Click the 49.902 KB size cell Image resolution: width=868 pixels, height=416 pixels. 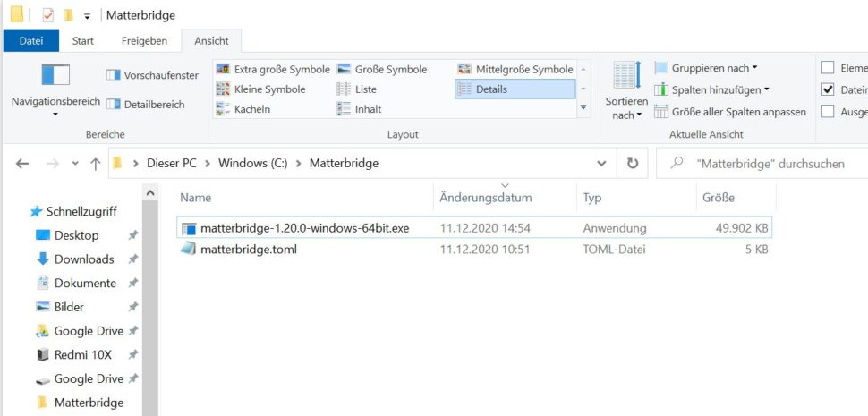tap(741, 228)
